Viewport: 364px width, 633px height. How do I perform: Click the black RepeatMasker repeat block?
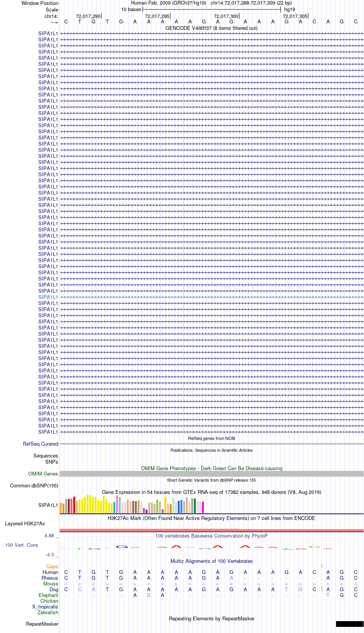[x=349, y=624]
